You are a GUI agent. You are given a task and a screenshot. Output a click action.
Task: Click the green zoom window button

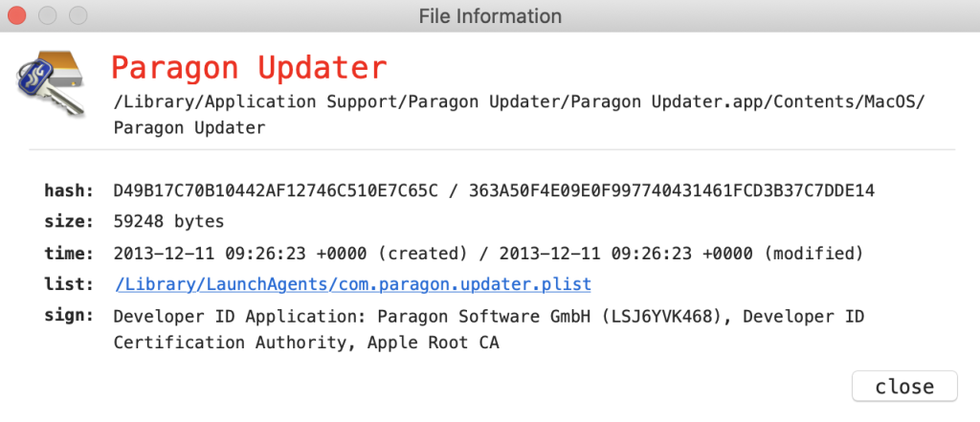point(78,16)
